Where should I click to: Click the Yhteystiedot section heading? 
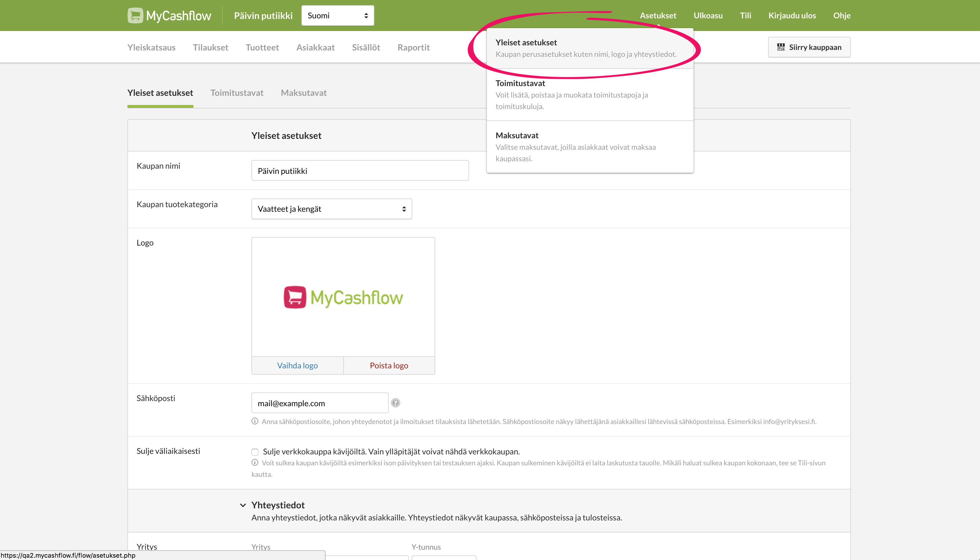(x=278, y=505)
